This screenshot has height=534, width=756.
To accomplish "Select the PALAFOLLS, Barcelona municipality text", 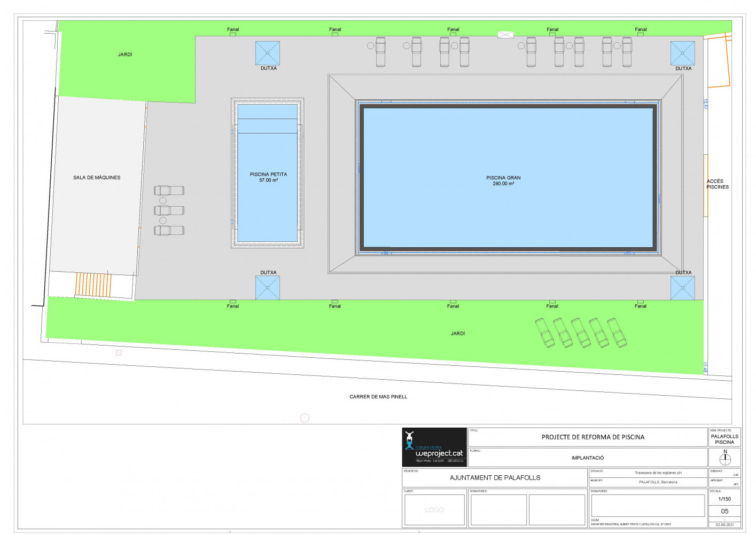I will [658, 482].
